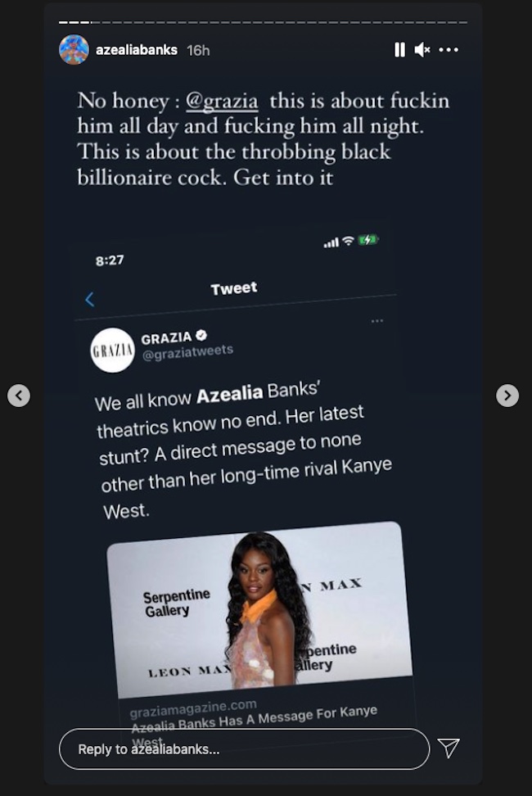
Task: Advance to the next story arrow
Action: point(507,396)
